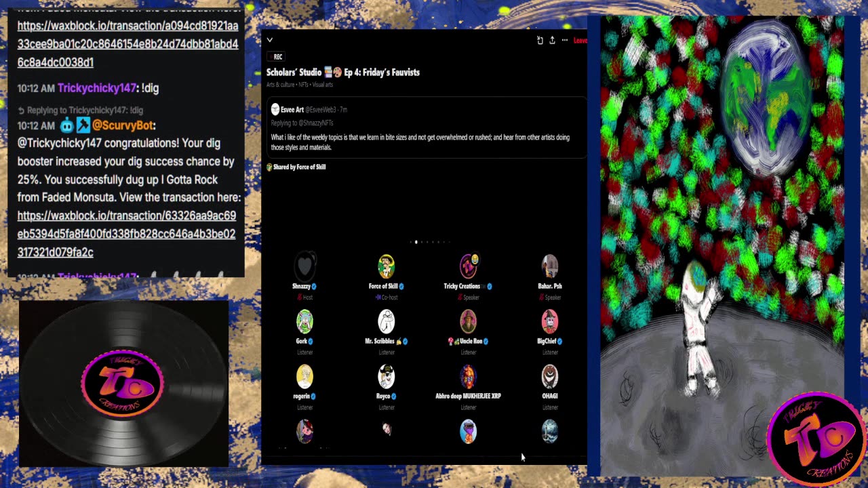Open Bahar. Psh's avatar
This screenshot has width=868, height=488.
[550, 266]
